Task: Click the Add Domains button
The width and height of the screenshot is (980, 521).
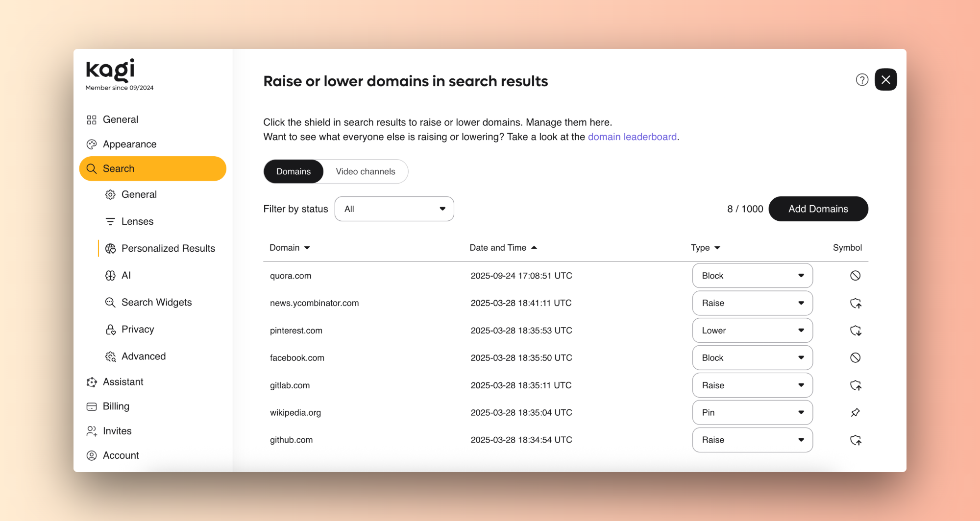Action: tap(818, 209)
